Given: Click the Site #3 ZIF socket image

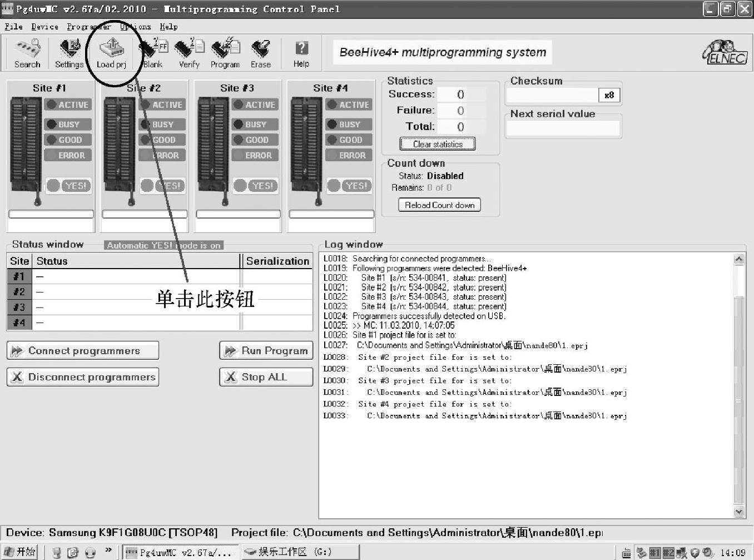Looking at the screenshot, I should 213,151.
